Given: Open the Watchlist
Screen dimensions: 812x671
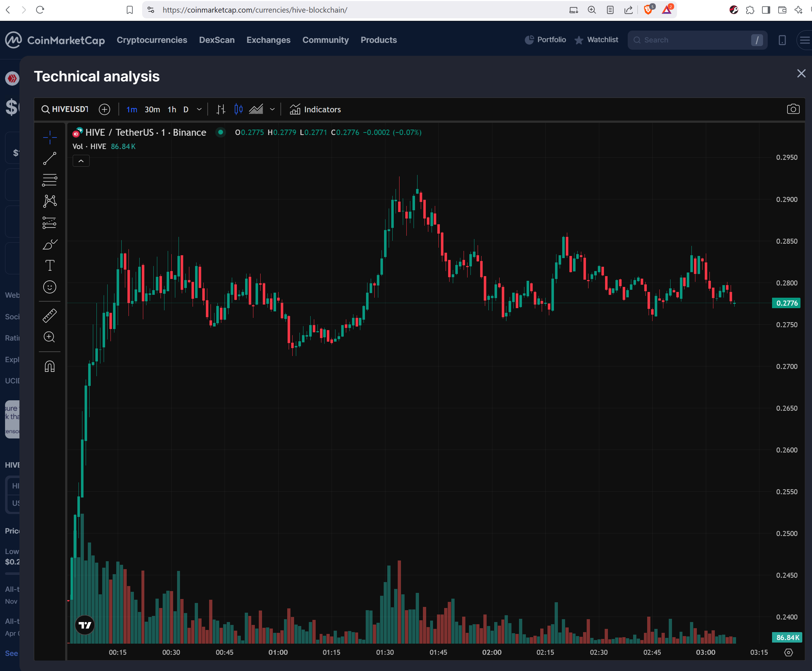Looking at the screenshot, I should pos(596,40).
